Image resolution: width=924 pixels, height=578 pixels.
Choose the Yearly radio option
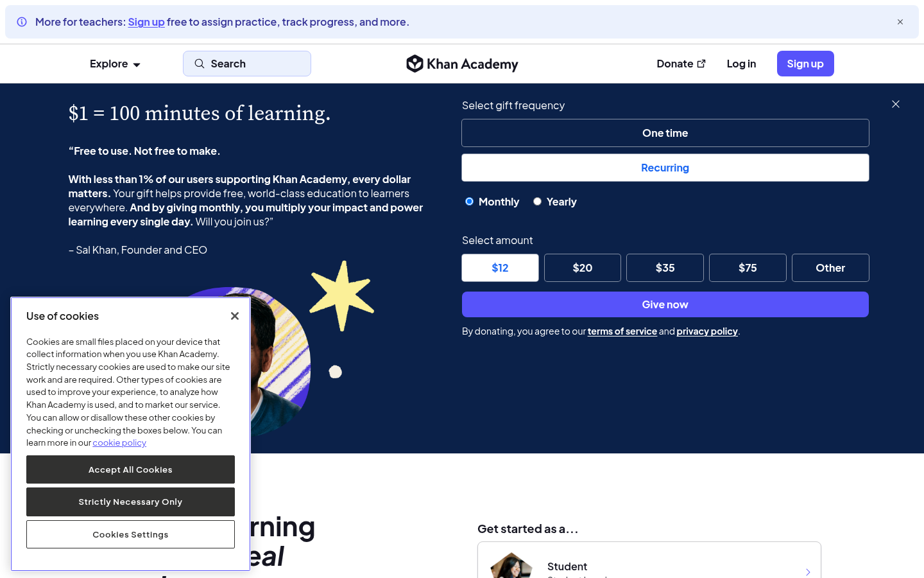click(538, 202)
